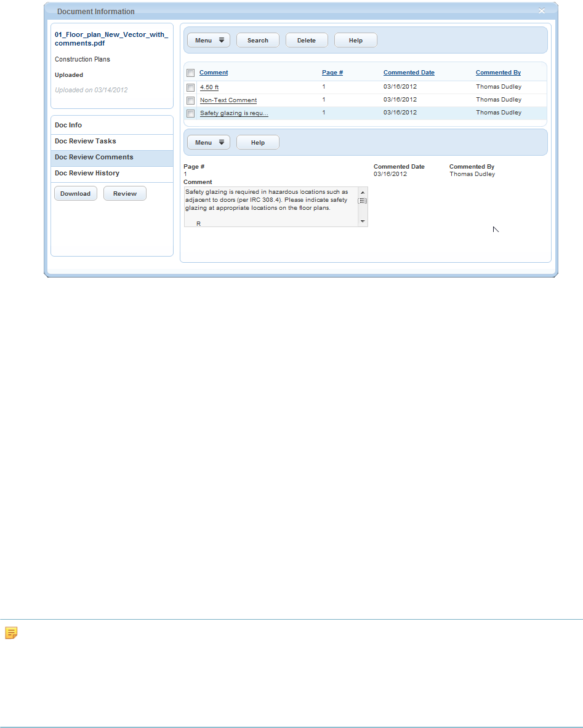Select Doc Review Comments section
Image resolution: width=583 pixels, height=728 pixels.
(x=112, y=158)
